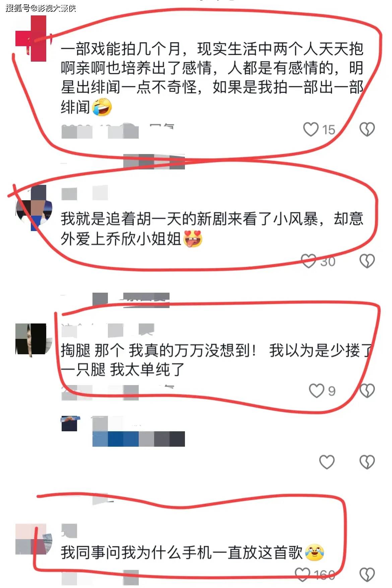The image size is (392, 588).
Task: Open the red cross avatar profile
Action: pos(31,39)
